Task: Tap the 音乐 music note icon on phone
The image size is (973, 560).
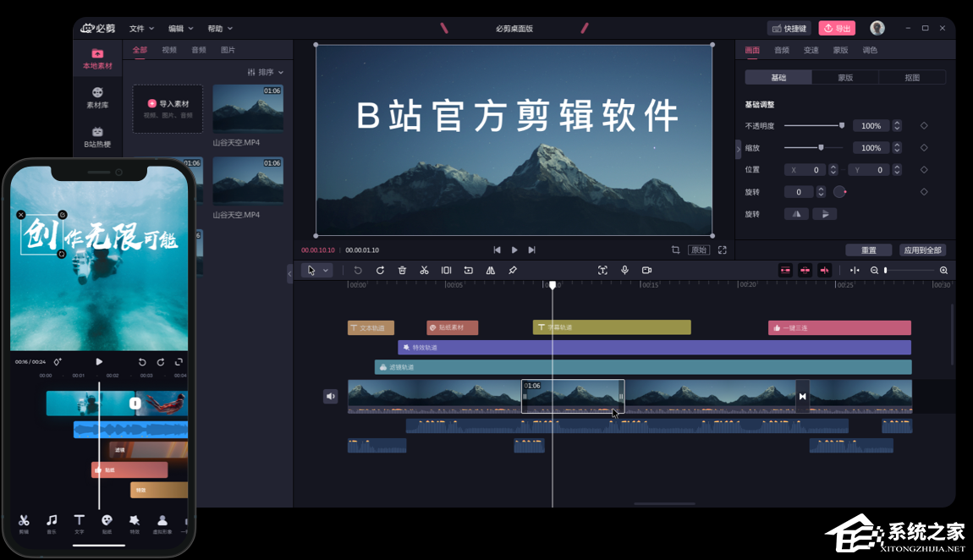Action: point(52,524)
